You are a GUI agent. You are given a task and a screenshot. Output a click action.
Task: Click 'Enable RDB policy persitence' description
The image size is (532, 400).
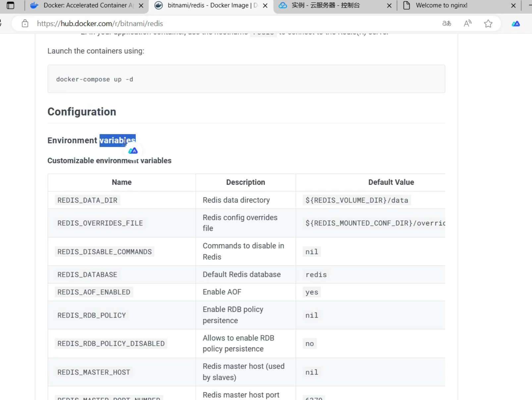tap(233, 315)
